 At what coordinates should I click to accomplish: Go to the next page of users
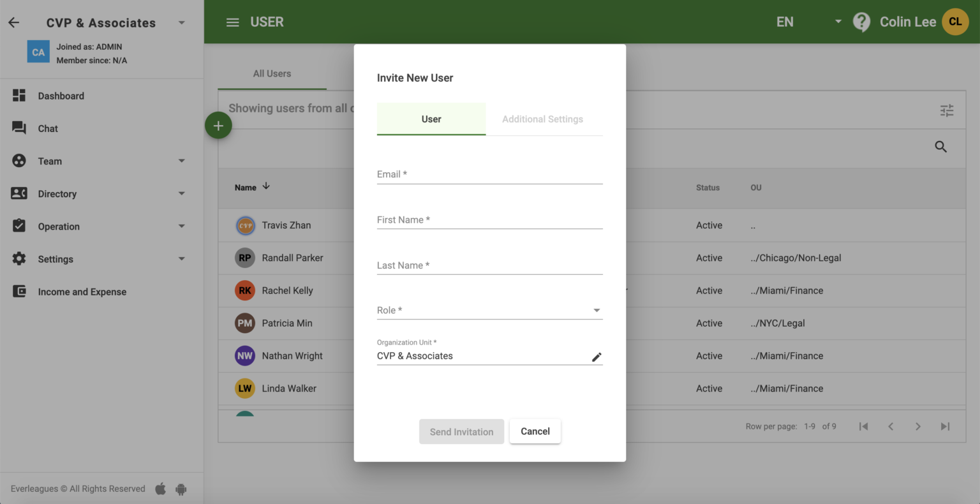[918, 426]
